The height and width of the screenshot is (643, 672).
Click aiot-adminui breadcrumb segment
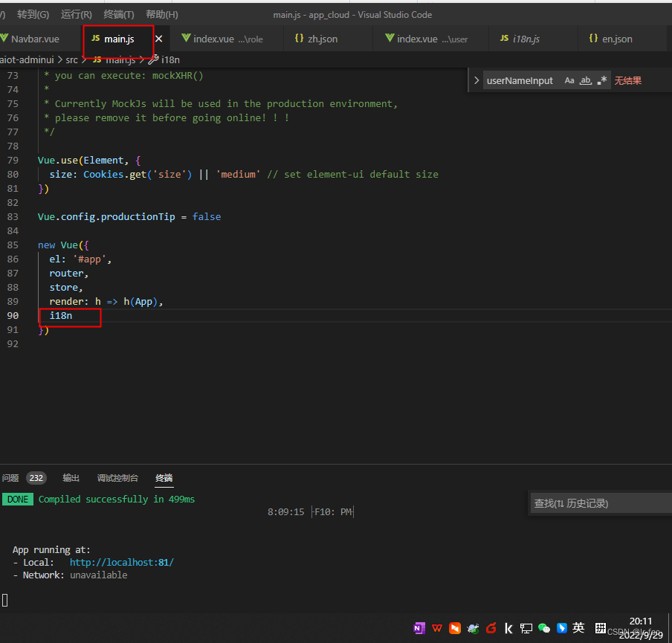(x=27, y=59)
